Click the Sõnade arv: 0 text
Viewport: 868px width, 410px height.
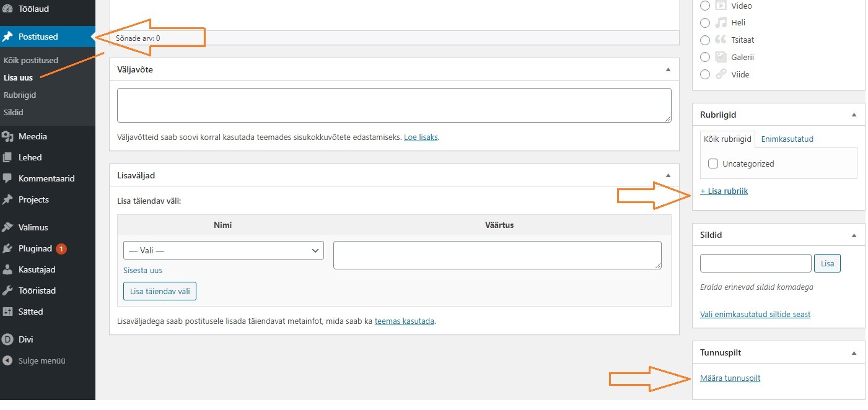(138, 38)
